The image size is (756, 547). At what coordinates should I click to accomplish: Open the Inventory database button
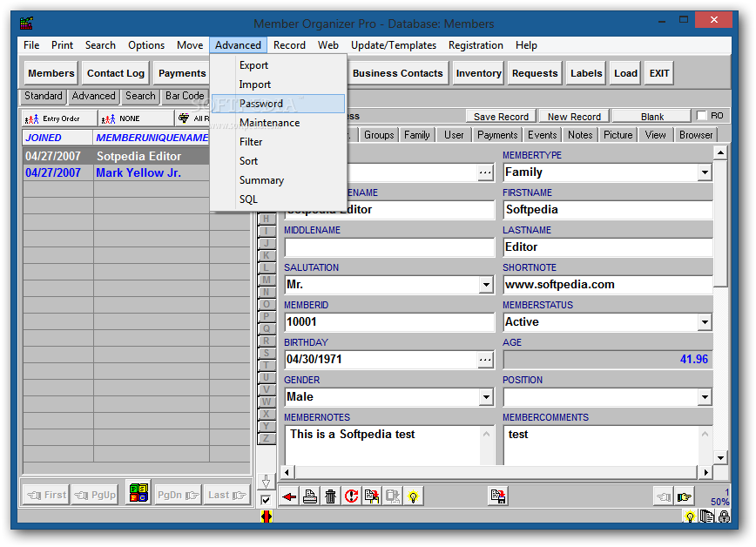tap(478, 73)
